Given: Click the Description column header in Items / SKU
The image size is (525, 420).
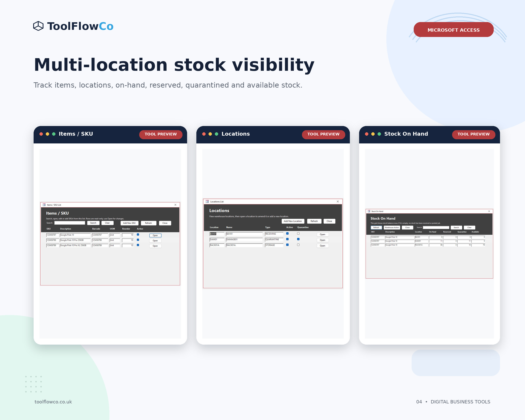Looking at the screenshot, I should [66, 229].
